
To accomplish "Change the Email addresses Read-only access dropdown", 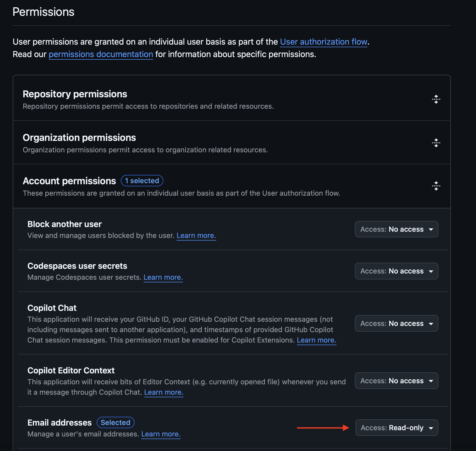I will pyautogui.click(x=396, y=428).
